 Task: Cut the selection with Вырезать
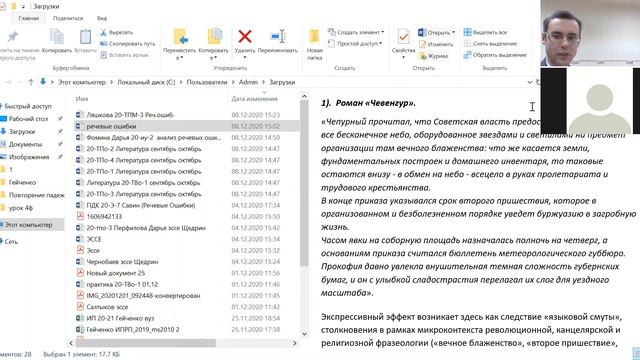117,32
